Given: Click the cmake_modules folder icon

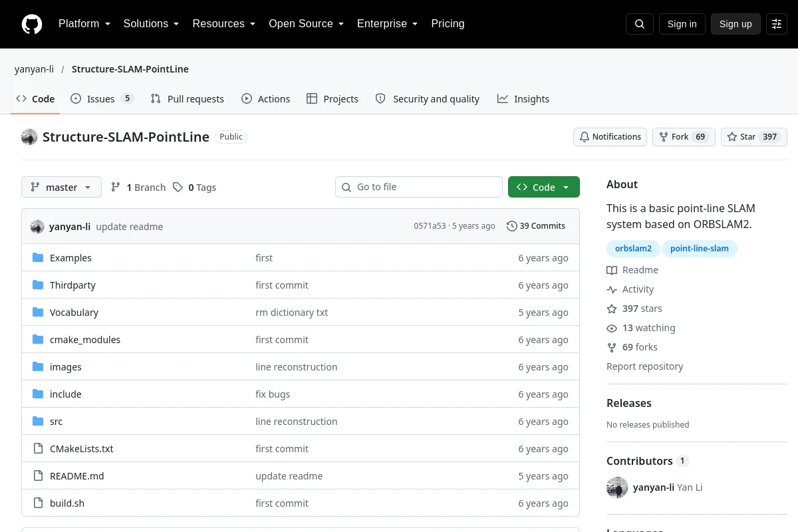Looking at the screenshot, I should (38, 340).
